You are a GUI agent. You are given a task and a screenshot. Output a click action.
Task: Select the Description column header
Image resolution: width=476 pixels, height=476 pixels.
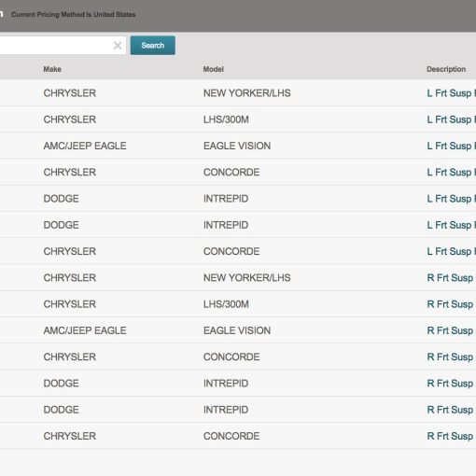click(446, 69)
